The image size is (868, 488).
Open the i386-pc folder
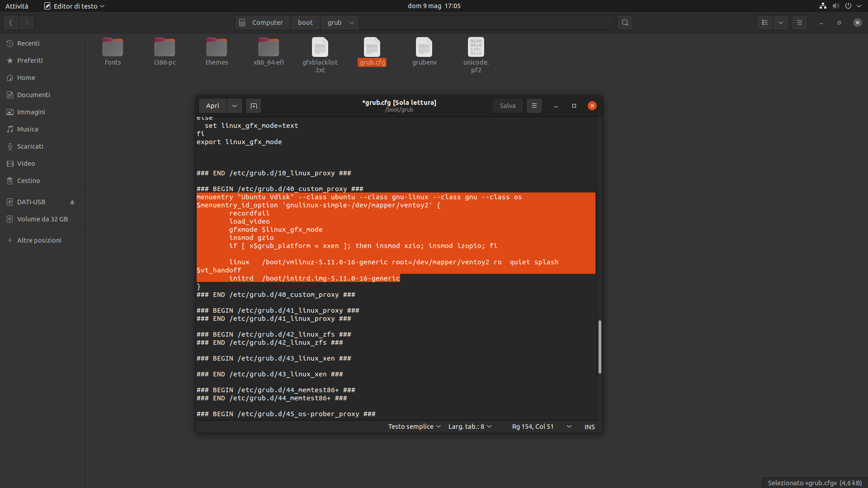tap(165, 52)
